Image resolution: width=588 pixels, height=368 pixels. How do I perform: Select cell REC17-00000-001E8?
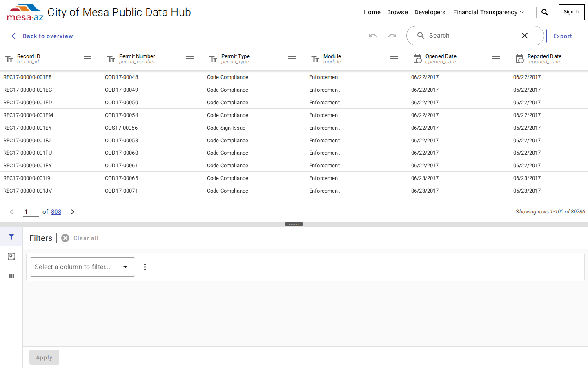pyautogui.click(x=51, y=77)
